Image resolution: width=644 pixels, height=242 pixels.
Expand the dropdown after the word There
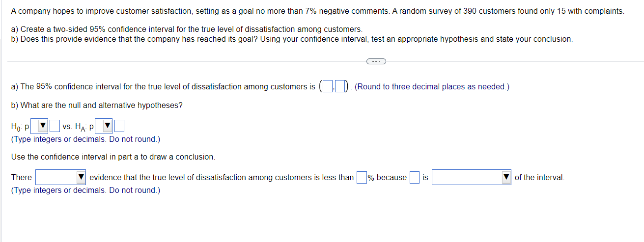pyautogui.click(x=60, y=177)
